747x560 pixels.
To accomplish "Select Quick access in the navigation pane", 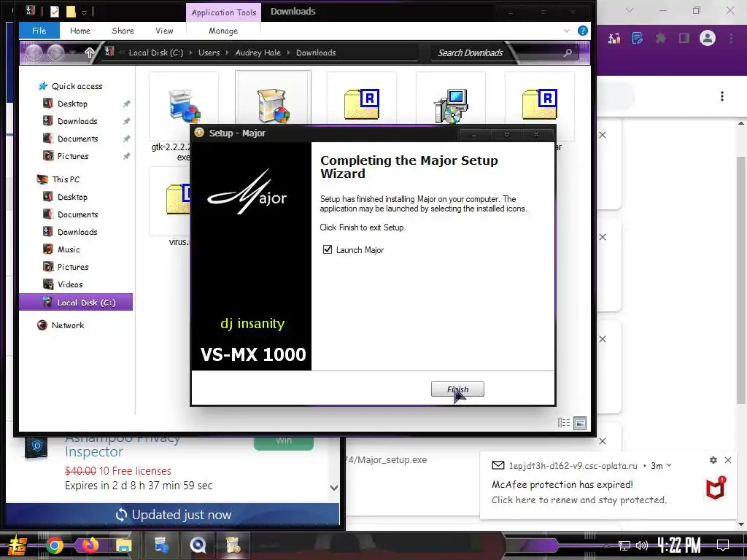I will pyautogui.click(x=77, y=86).
